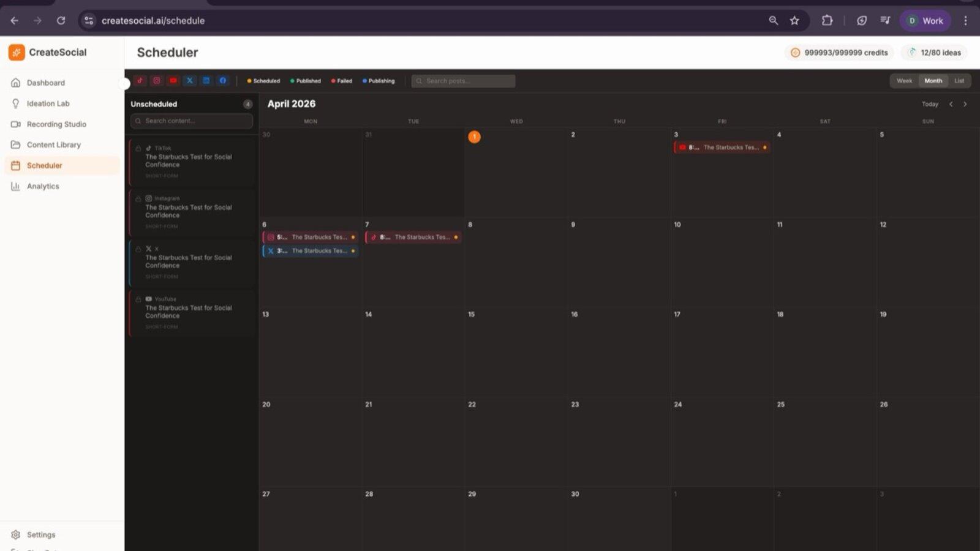Click the credits coin indicator

[x=795, y=52]
